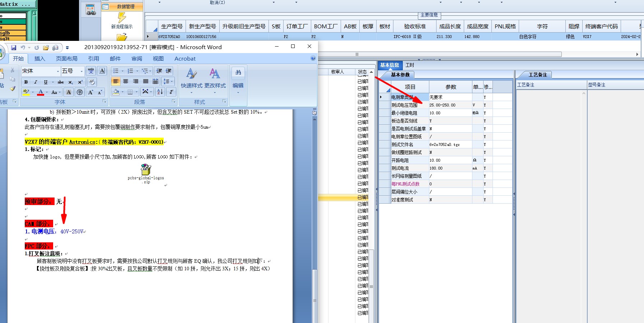Center paragraph text
The height and width of the screenshot is (323, 644).
point(126,81)
